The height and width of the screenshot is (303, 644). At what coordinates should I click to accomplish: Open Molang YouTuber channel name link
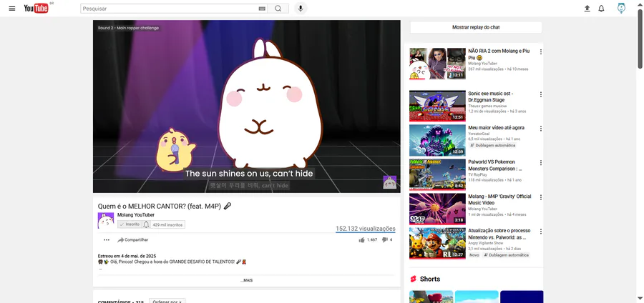pyautogui.click(x=136, y=215)
